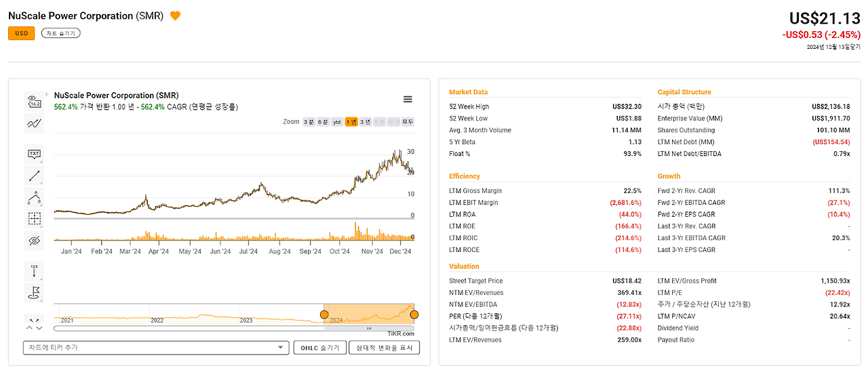
Task: Click the Shares Outstanding value 101.10 MM
Action: (x=833, y=130)
